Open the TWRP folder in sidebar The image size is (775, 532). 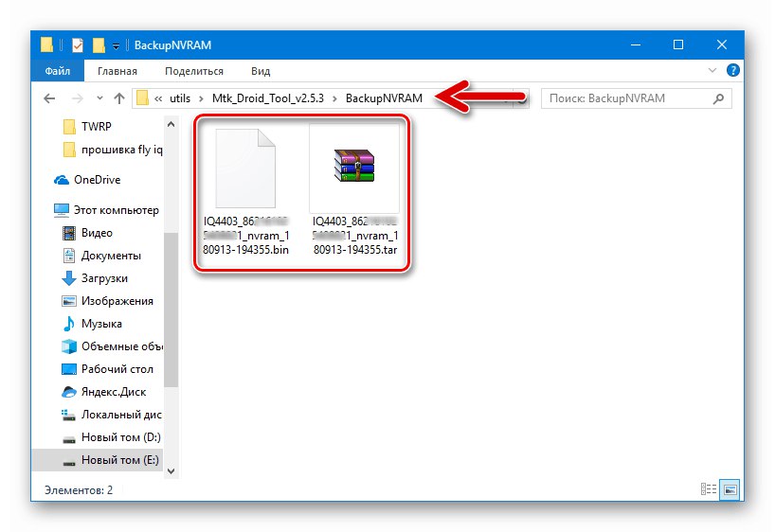point(97,127)
